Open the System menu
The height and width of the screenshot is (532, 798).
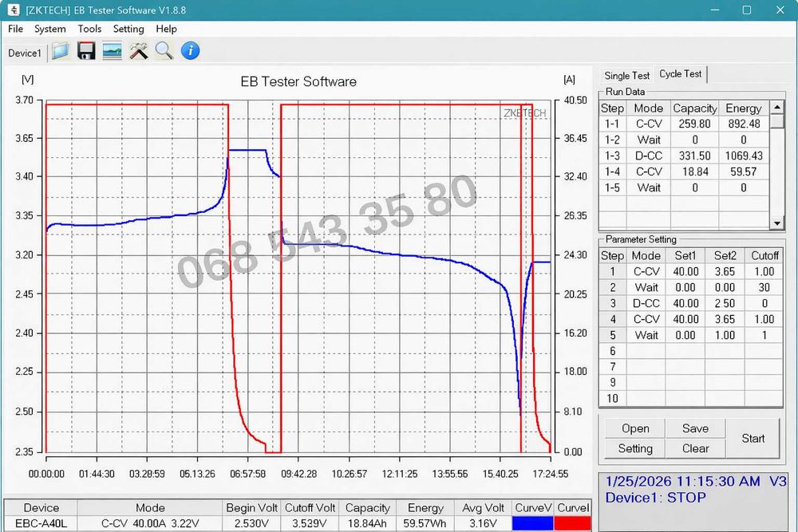pyautogui.click(x=49, y=29)
